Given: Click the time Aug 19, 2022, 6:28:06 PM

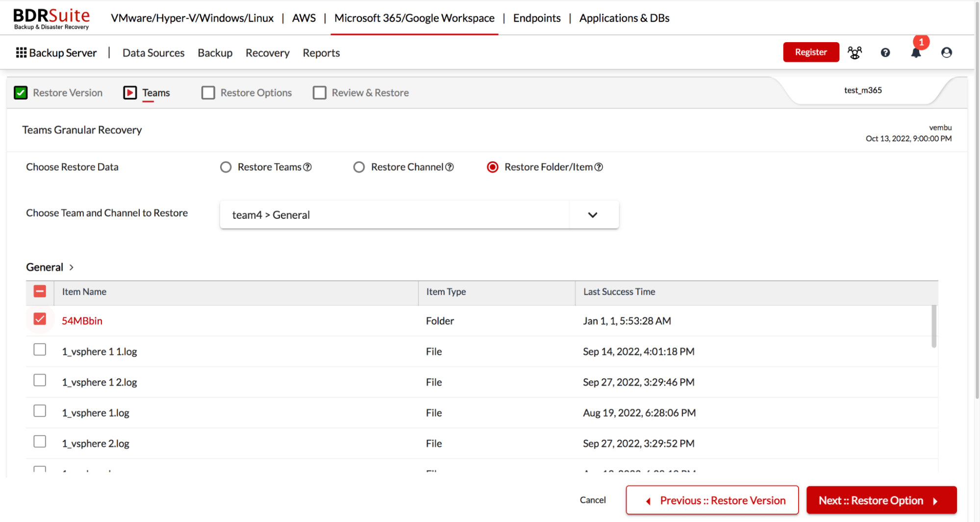Looking at the screenshot, I should [639, 413].
